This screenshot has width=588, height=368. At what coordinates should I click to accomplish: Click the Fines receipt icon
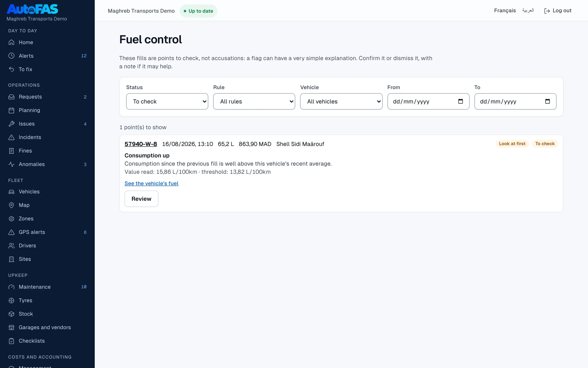(x=11, y=151)
